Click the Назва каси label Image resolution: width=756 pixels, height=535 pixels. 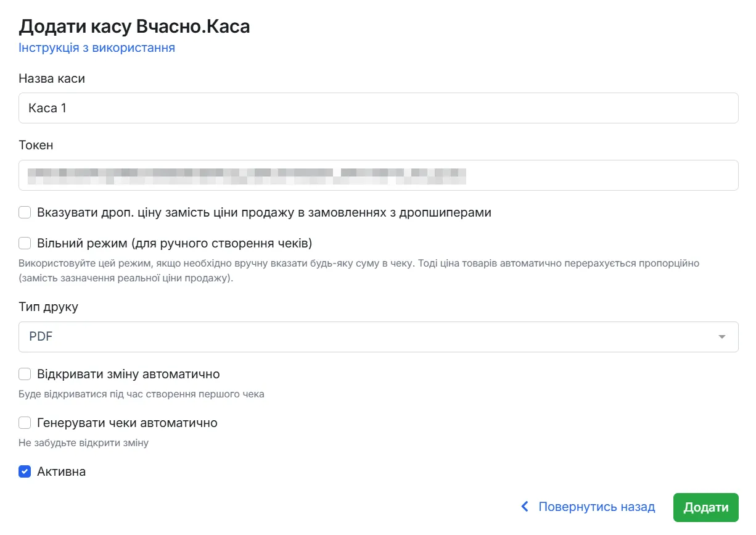(x=52, y=78)
